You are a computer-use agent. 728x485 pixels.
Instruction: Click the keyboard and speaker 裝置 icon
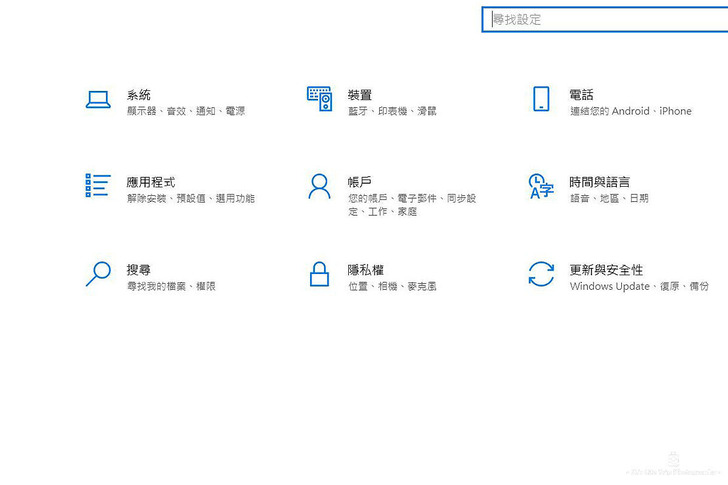pos(319,98)
